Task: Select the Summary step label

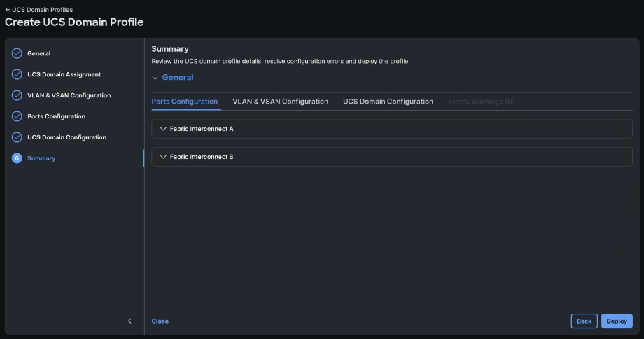Action: [x=41, y=158]
